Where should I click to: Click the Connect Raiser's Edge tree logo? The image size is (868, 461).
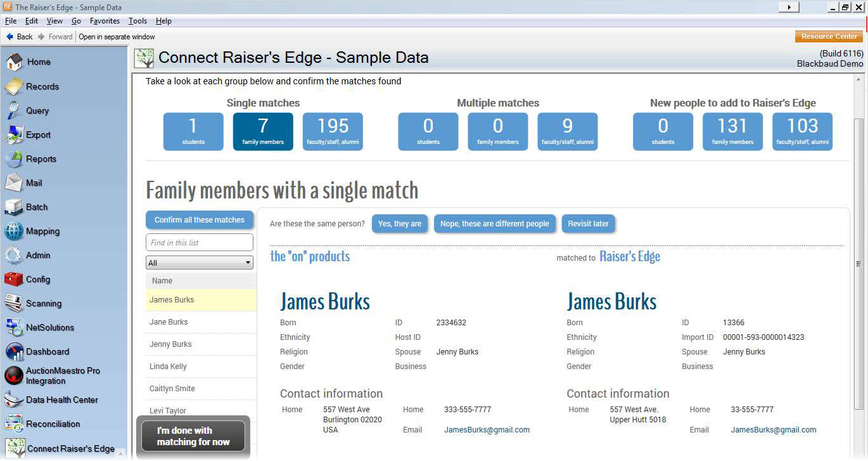pos(144,58)
